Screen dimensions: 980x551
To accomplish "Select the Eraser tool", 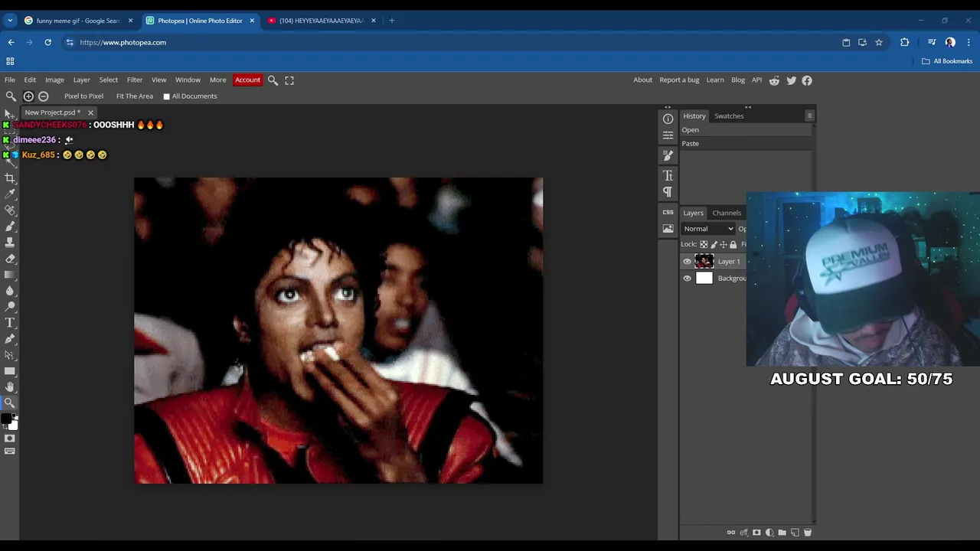I will point(10,259).
